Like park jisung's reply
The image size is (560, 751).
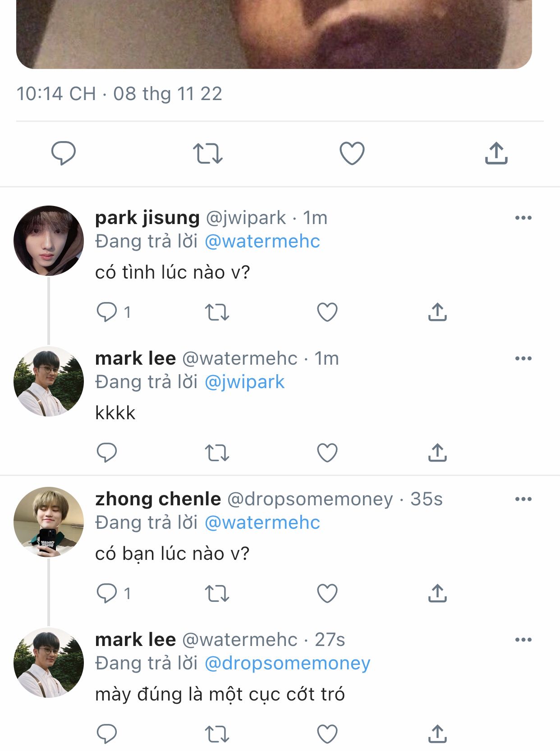[x=327, y=312]
